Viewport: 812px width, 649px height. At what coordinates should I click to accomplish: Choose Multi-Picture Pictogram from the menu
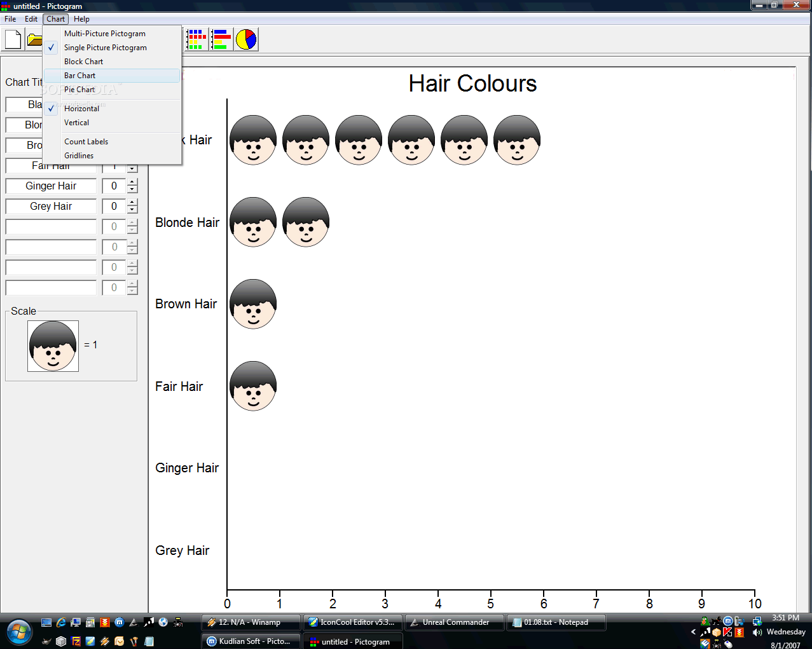[x=112, y=34]
